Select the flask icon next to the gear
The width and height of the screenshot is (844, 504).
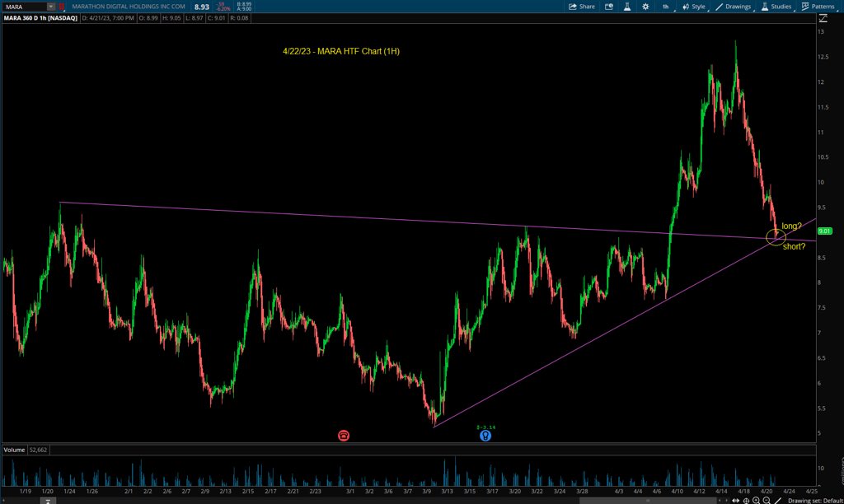coord(626,6)
